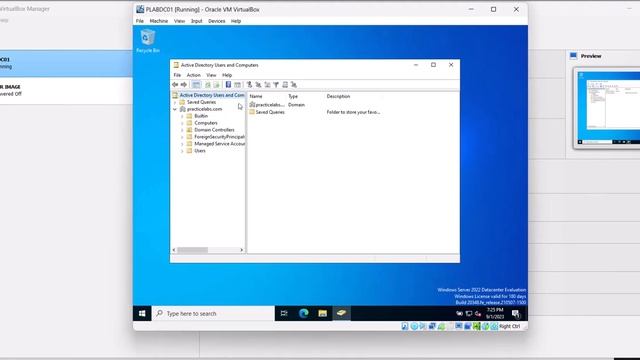Click the Right Ctrl host key indicator
640x360 pixels.
(x=509, y=326)
